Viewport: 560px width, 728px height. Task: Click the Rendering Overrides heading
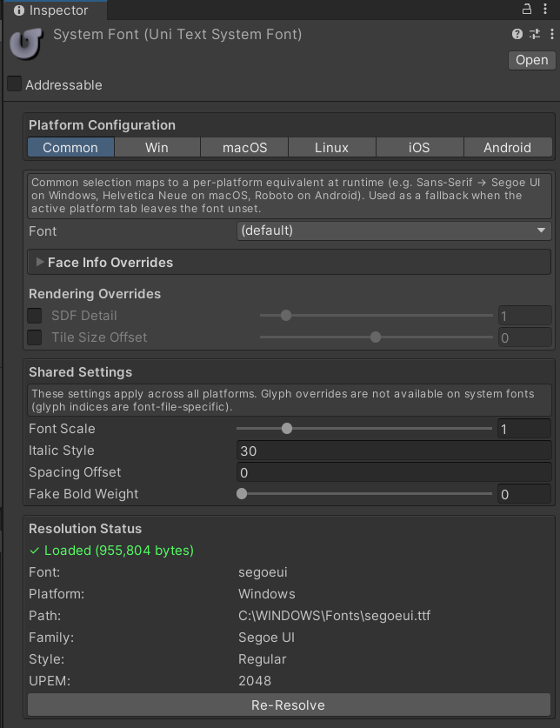pyautogui.click(x=95, y=294)
